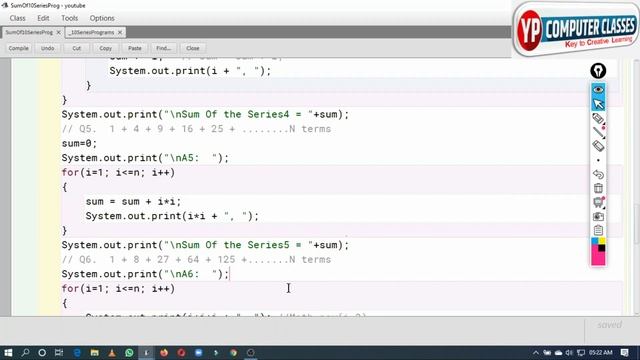Open the Tools menu

pyautogui.click(x=69, y=18)
